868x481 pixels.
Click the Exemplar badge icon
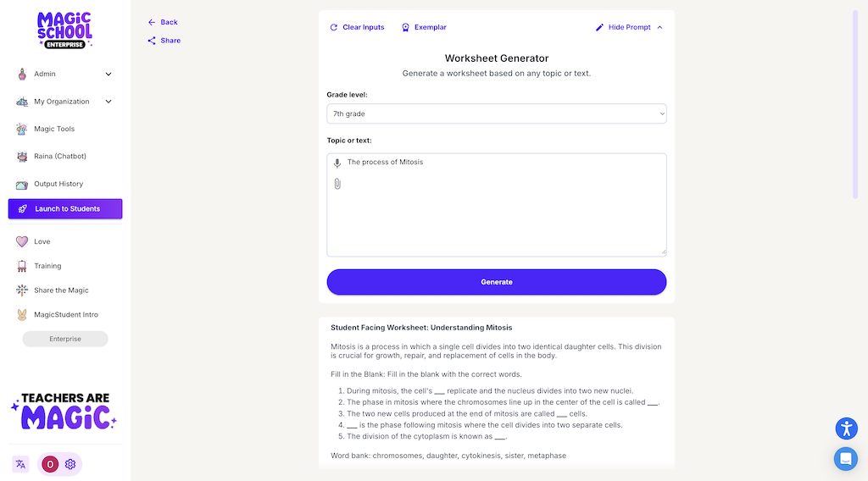(x=406, y=27)
